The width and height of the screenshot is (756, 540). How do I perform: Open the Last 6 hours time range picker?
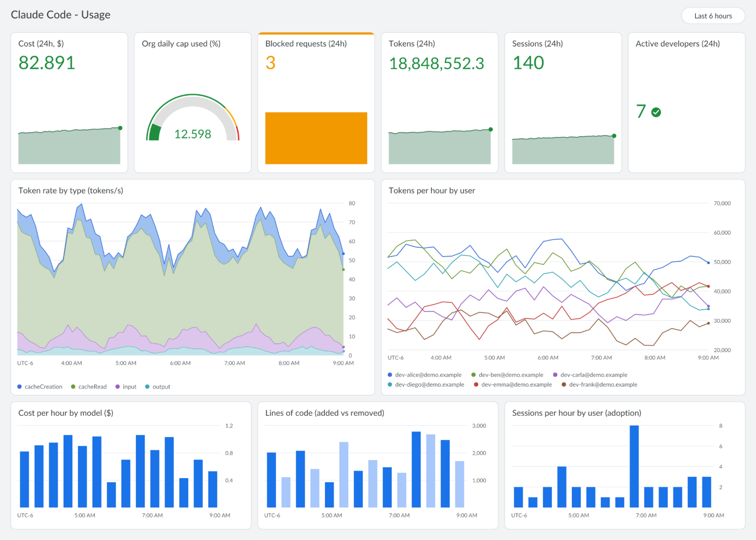click(x=713, y=16)
